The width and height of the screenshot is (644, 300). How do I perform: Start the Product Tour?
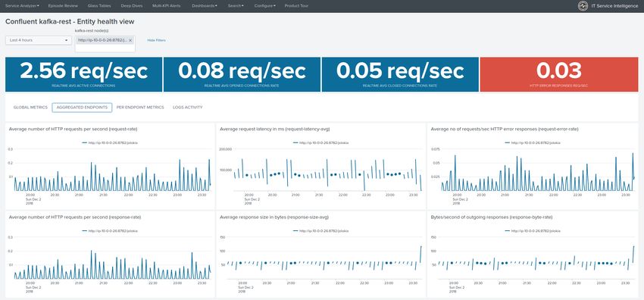296,6
